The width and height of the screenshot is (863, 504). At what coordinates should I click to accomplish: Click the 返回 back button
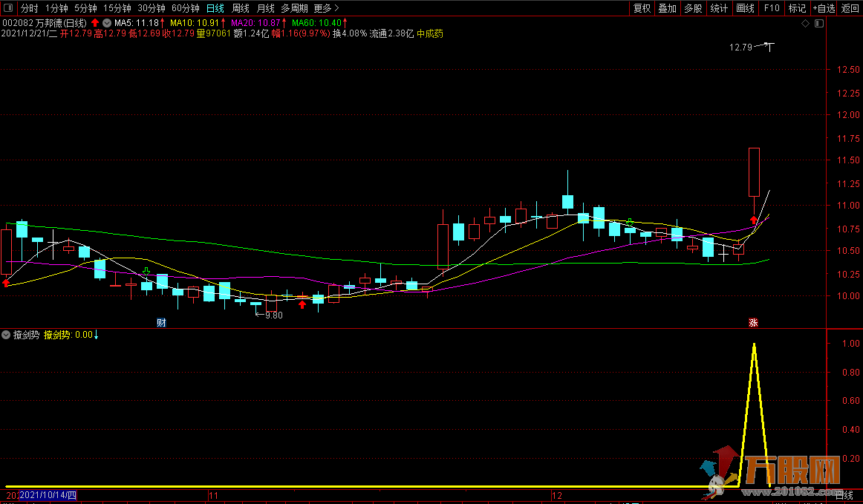click(x=850, y=8)
